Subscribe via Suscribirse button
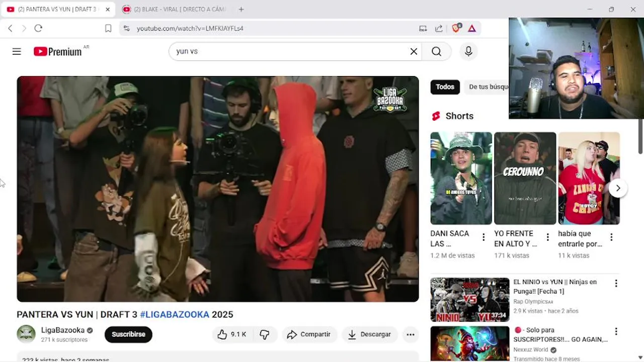The height and width of the screenshot is (362, 644). click(128, 334)
